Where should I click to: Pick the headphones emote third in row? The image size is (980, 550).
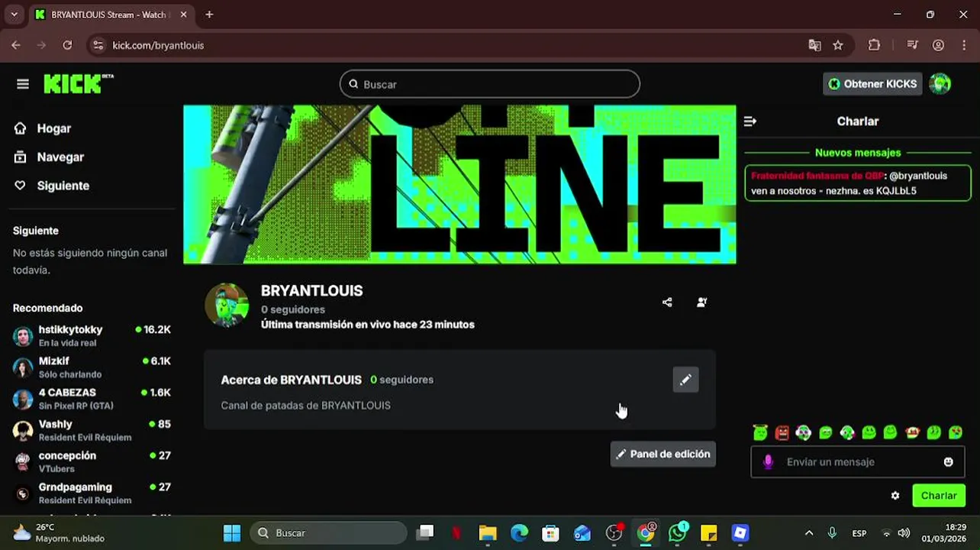click(x=804, y=433)
